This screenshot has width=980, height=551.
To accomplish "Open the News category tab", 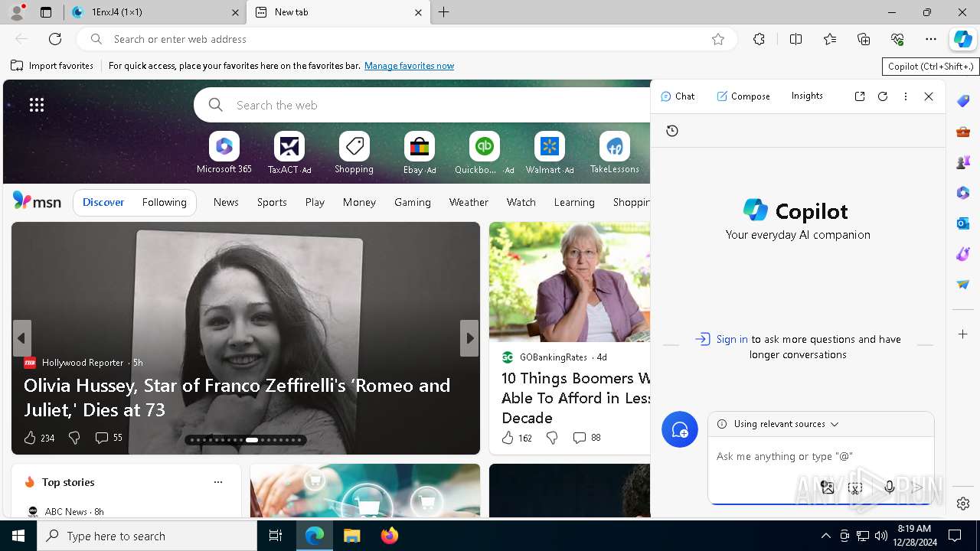I will (226, 202).
